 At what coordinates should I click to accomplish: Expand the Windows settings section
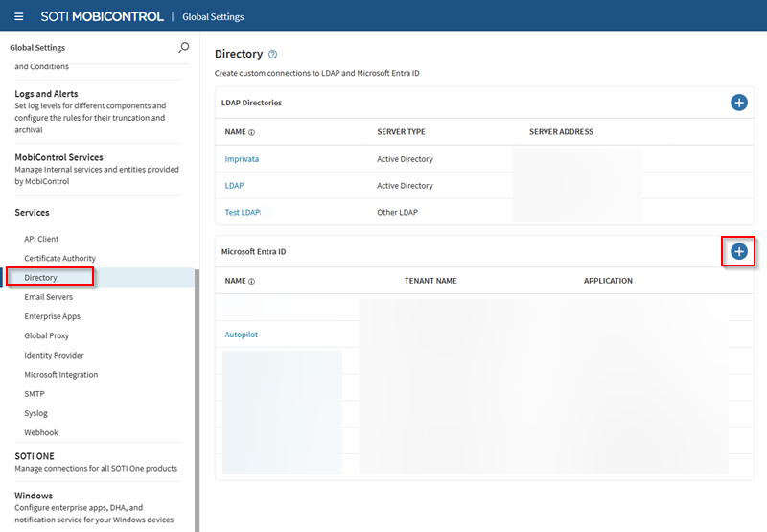click(x=34, y=496)
